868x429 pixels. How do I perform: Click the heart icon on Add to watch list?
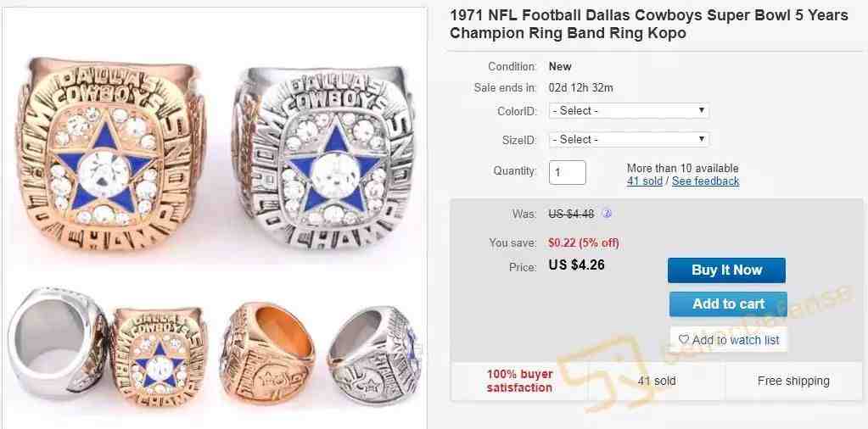[684, 339]
